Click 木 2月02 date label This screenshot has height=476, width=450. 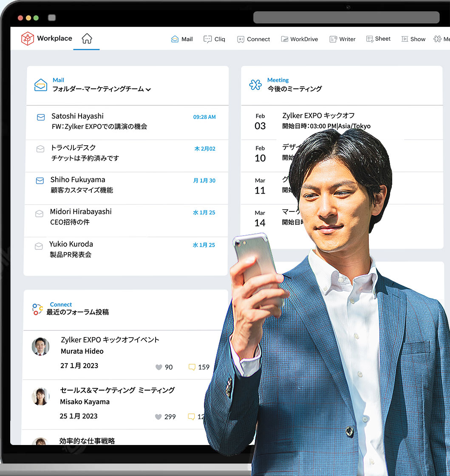pyautogui.click(x=205, y=149)
